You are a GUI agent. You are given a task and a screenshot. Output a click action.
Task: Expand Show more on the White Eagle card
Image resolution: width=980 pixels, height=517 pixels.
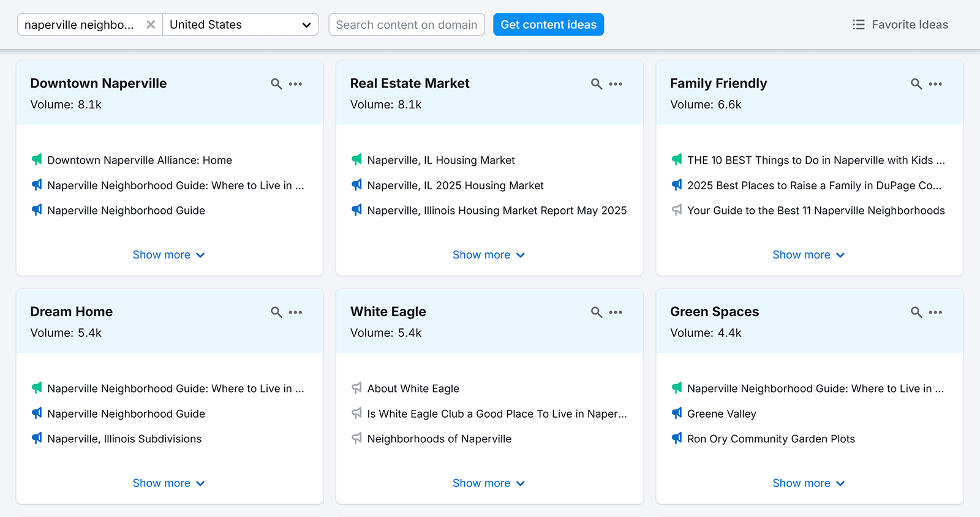tap(488, 483)
